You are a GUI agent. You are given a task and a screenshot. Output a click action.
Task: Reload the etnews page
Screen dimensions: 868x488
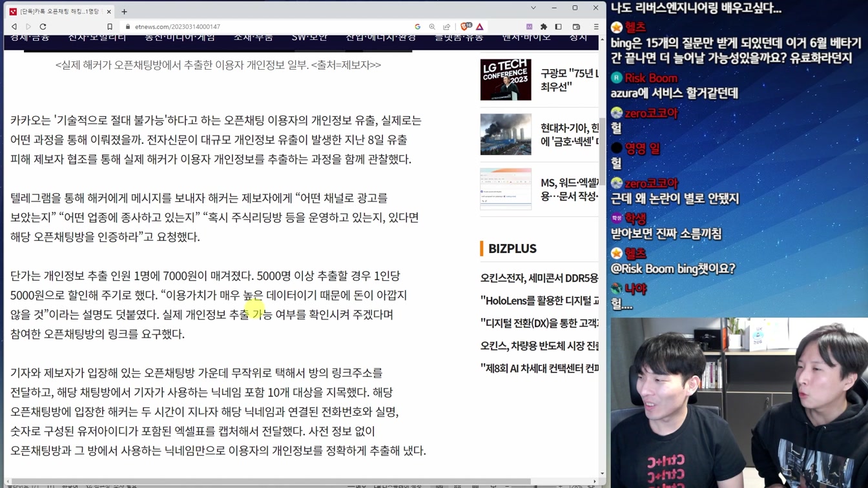click(x=43, y=26)
